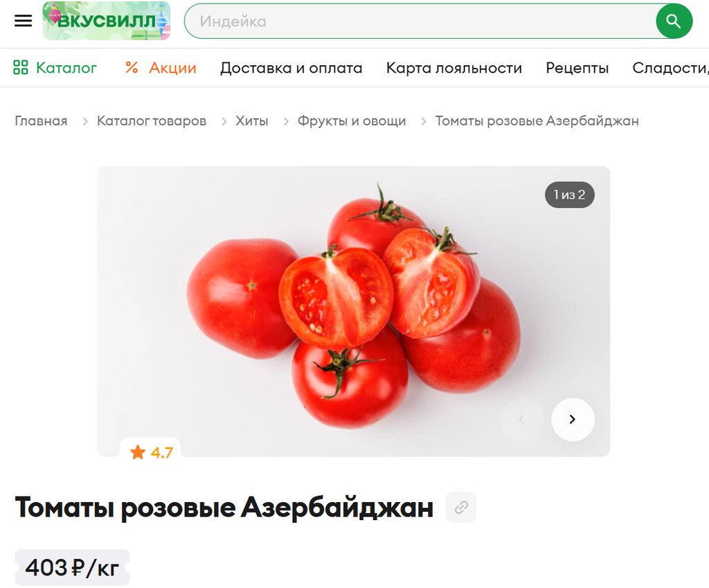Go to Главная breadcrumb
709x588 pixels.
pyautogui.click(x=41, y=121)
